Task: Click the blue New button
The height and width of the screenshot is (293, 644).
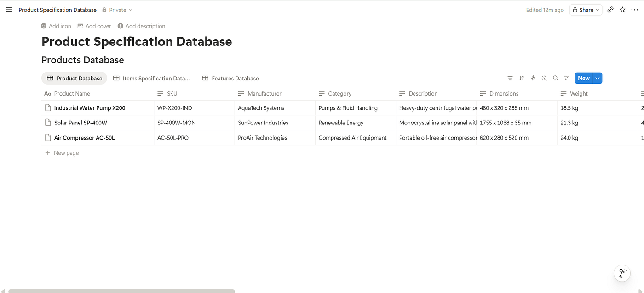Action: [584, 78]
